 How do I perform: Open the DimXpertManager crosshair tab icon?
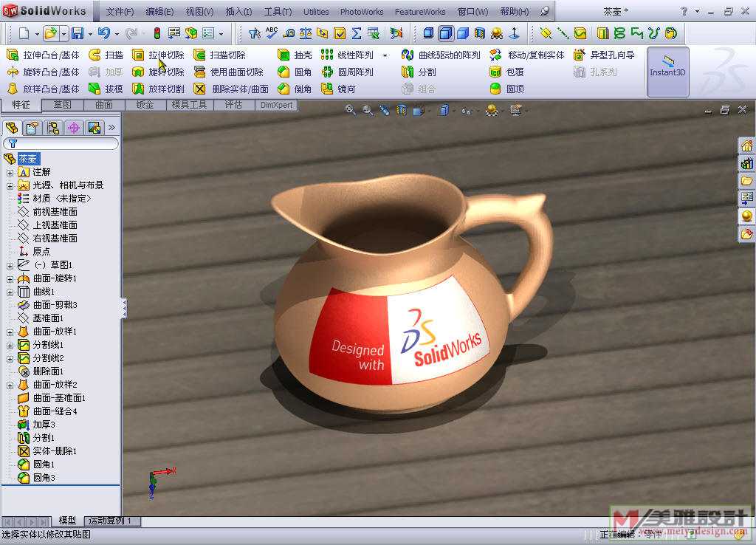click(x=74, y=128)
